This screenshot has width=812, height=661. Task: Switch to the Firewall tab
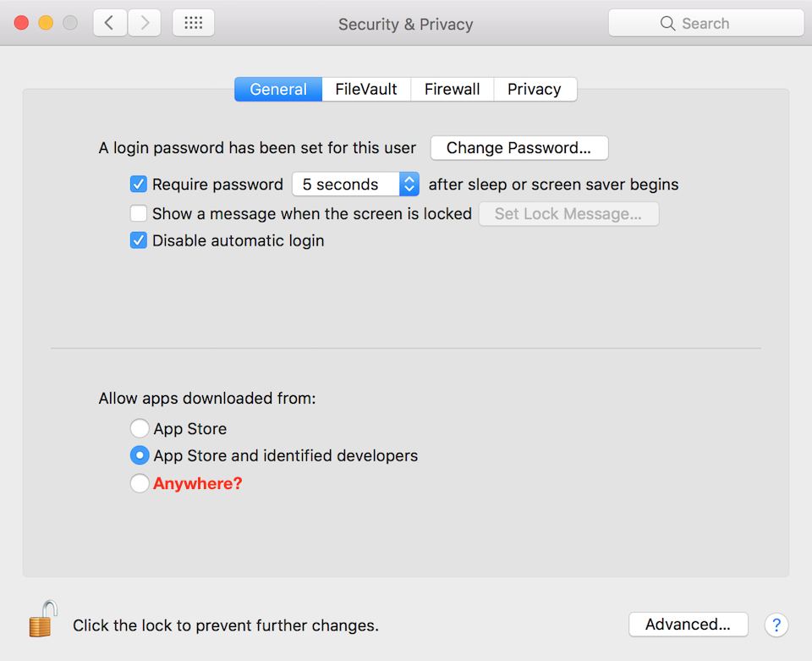click(x=452, y=89)
